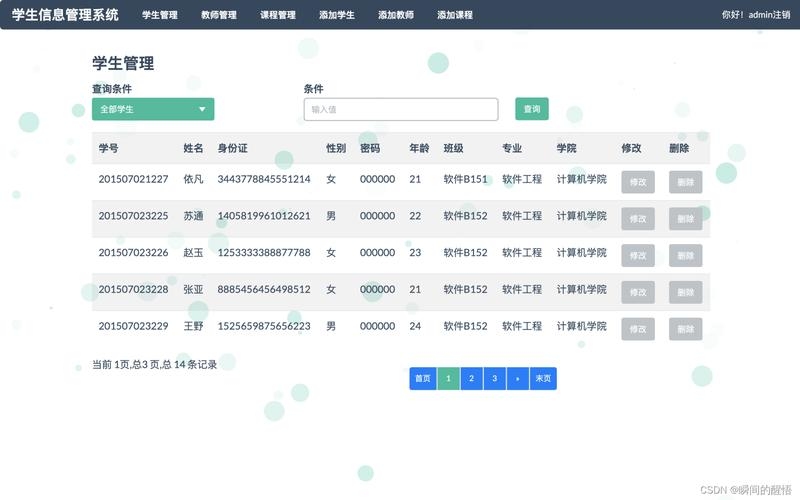The image size is (800, 500).
Task: Click the 学生信息管理系统 brand title
Action: pyautogui.click(x=65, y=15)
